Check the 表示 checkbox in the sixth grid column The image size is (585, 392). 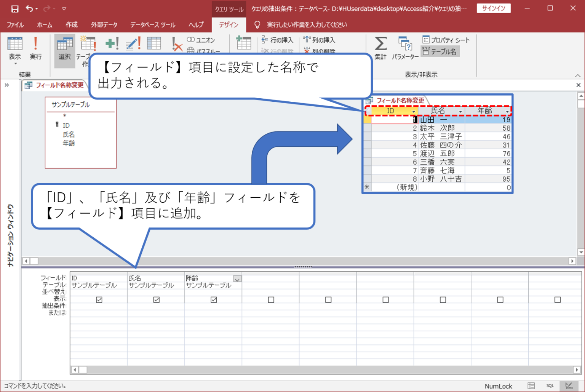tap(385, 300)
